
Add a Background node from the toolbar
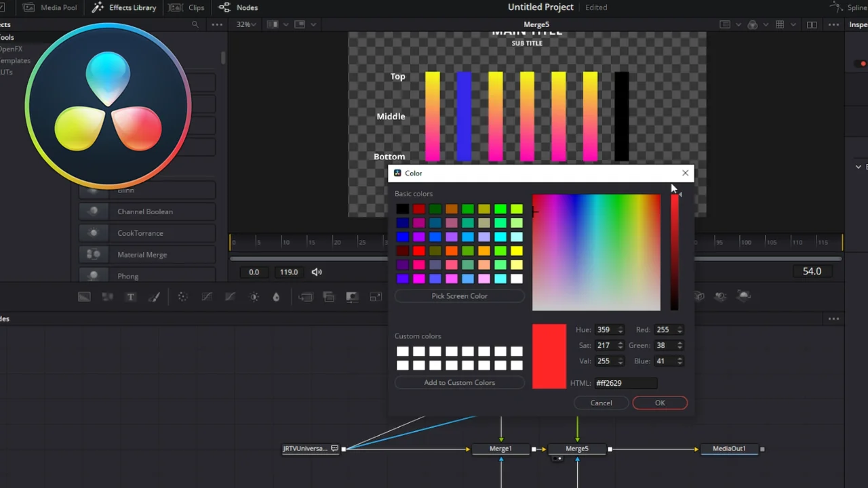[84, 297]
